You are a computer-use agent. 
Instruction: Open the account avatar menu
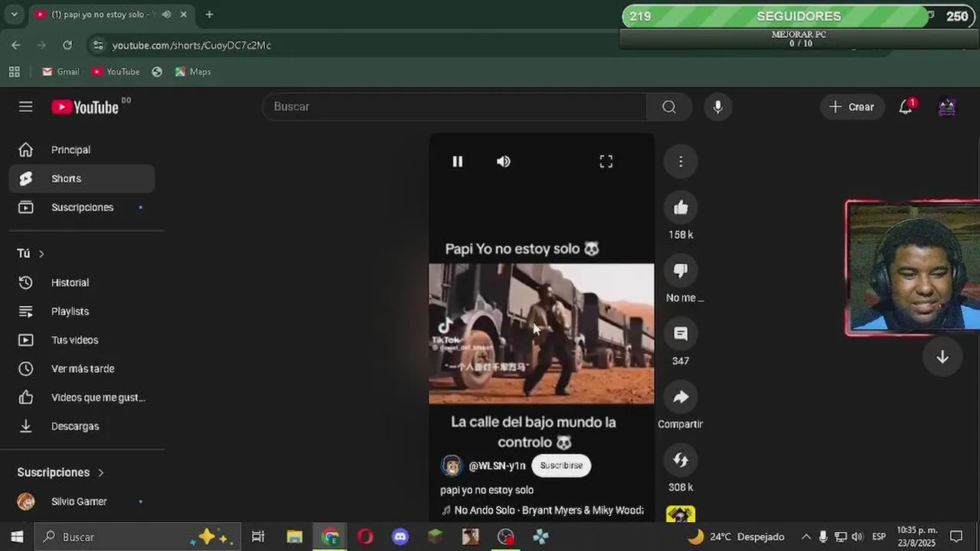click(x=947, y=107)
